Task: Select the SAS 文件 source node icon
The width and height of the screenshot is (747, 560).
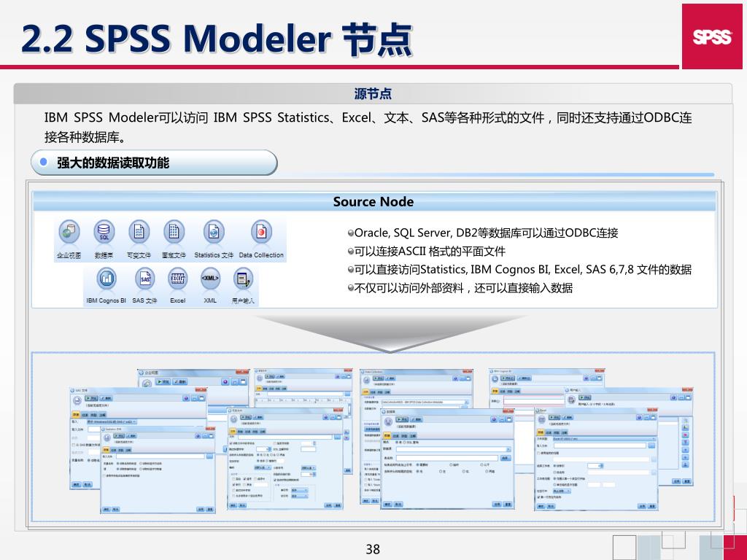Action: [144, 278]
